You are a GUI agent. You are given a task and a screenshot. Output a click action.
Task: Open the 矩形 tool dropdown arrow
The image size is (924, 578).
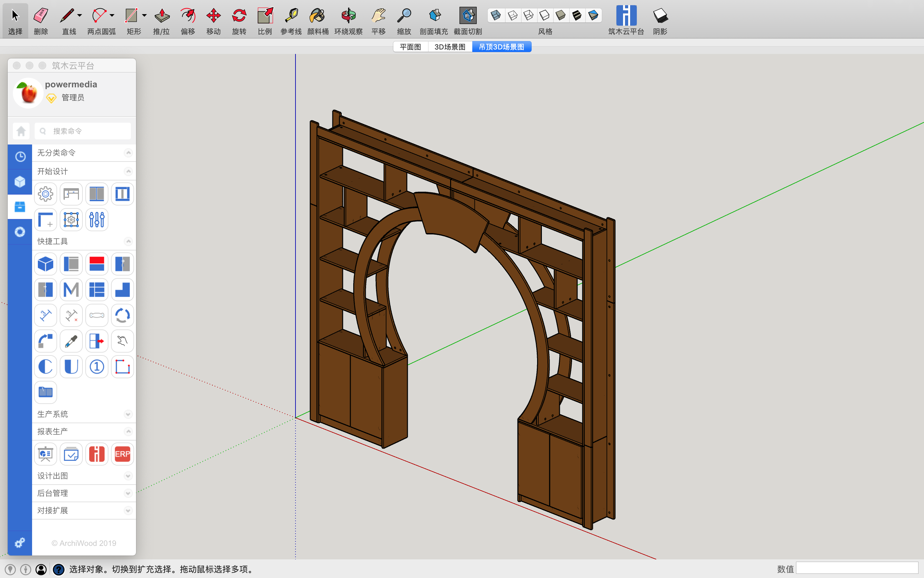pos(144,15)
